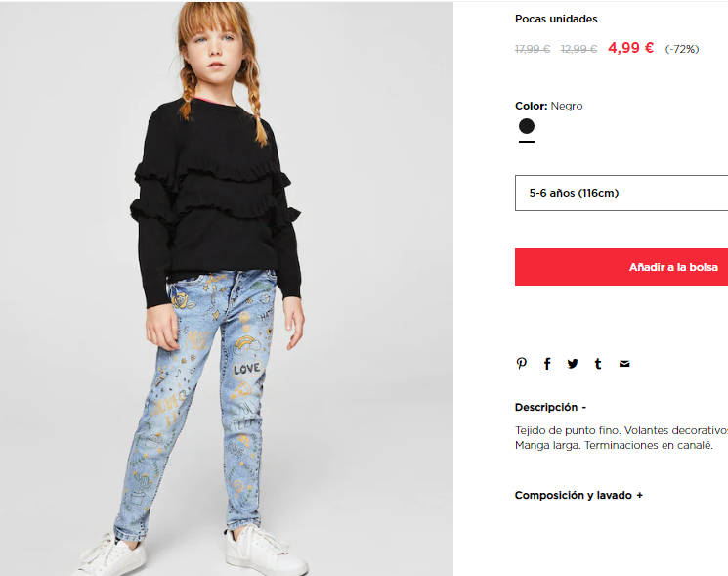Collapse the Descripción section
The height and width of the screenshot is (576, 728).
(551, 408)
